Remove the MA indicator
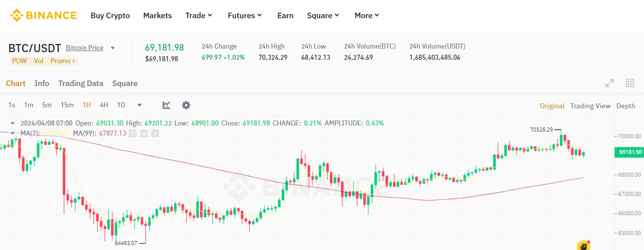This screenshot has width=644, height=250. tap(155, 133)
